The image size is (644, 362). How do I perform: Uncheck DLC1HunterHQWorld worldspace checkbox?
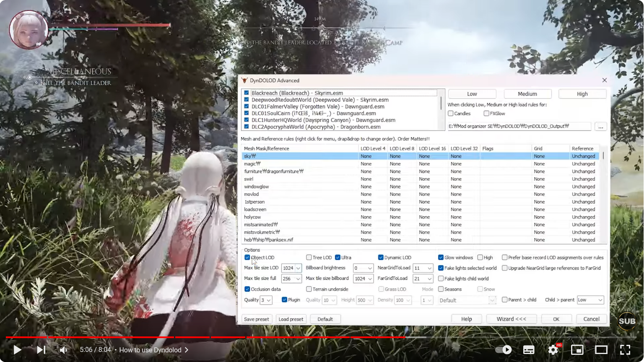click(x=247, y=120)
